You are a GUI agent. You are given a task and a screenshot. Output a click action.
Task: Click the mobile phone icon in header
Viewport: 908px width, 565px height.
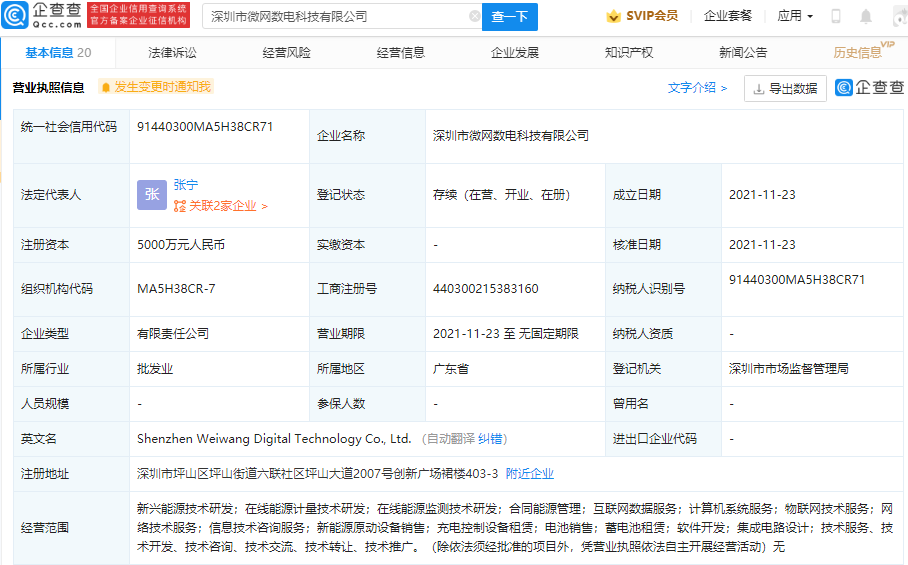[836, 17]
